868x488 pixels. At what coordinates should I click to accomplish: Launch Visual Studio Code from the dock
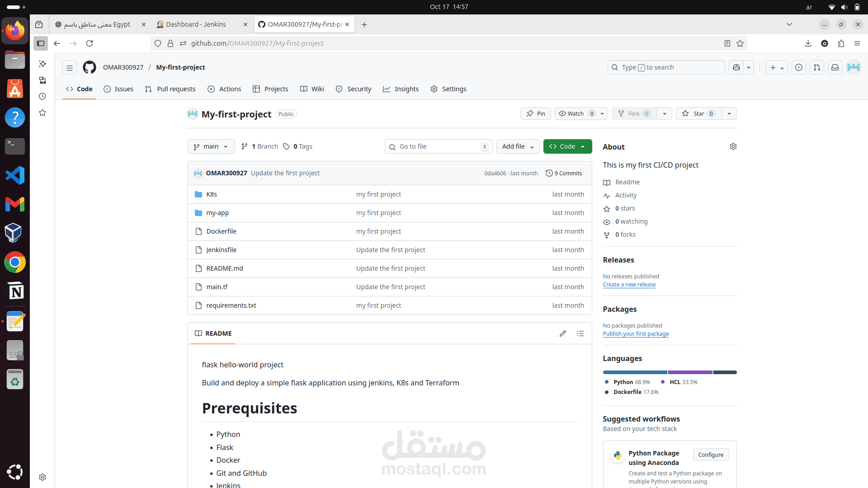15,175
